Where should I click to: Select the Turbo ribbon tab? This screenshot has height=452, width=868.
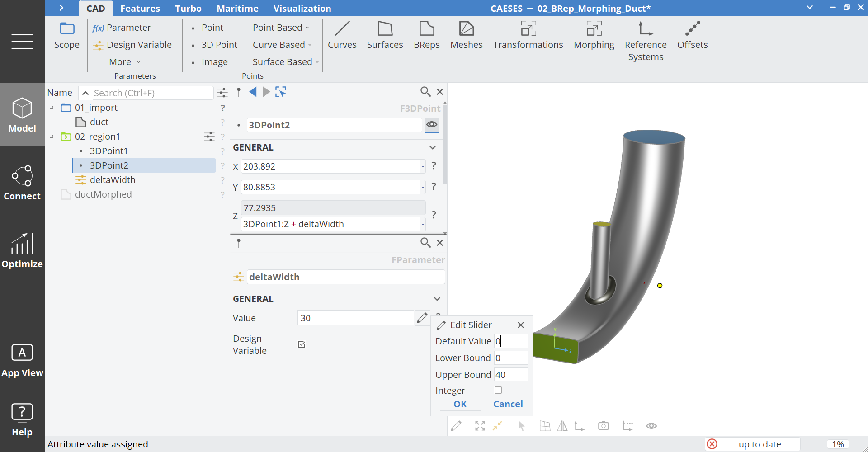click(x=188, y=9)
